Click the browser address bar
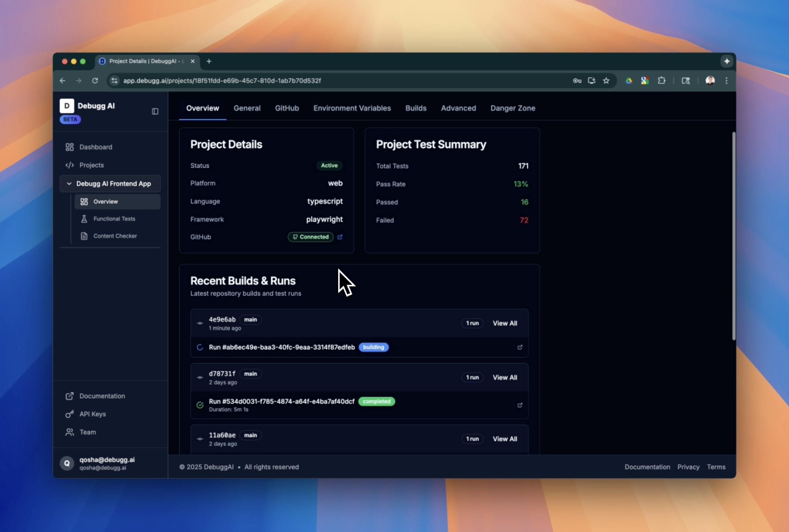The image size is (789, 532). click(306, 81)
